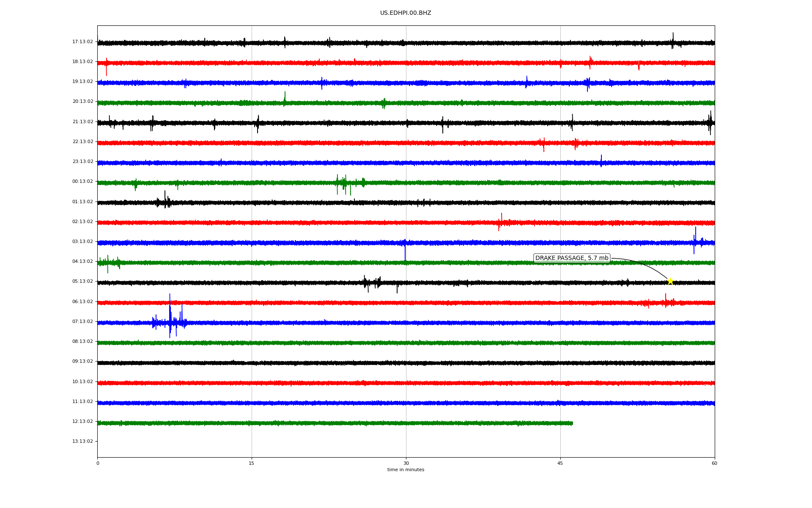Click the axis label time in minutes

coord(406,470)
